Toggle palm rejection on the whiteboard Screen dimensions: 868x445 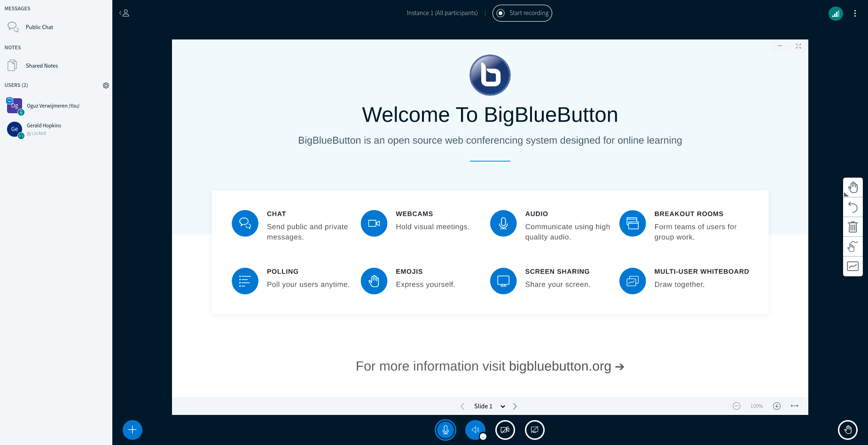tap(853, 246)
